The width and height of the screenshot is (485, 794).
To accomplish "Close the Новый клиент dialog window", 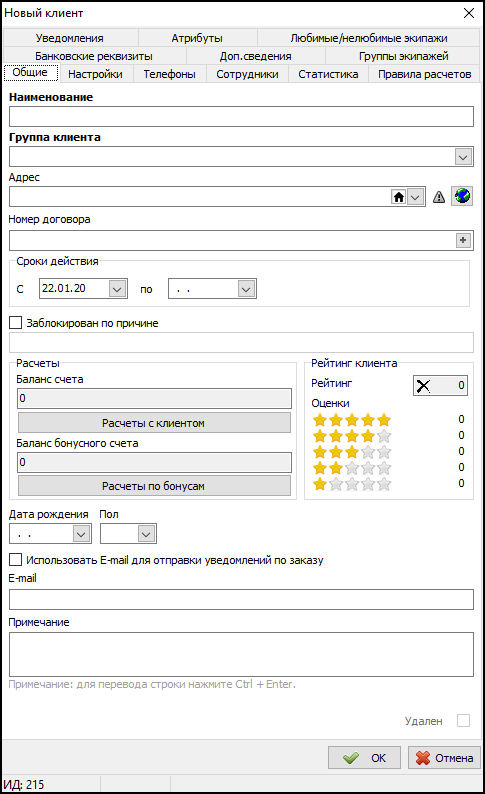I will [469, 13].
